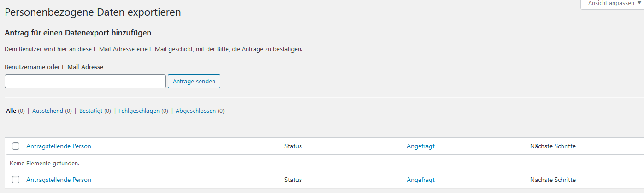Sort by Angefragt in the header row
The image size is (644, 193).
pyautogui.click(x=420, y=146)
